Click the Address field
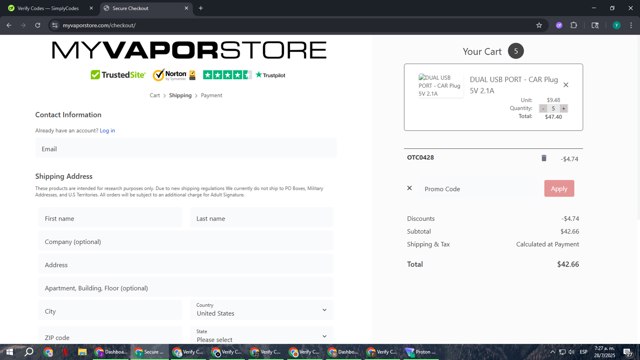 [x=186, y=265]
